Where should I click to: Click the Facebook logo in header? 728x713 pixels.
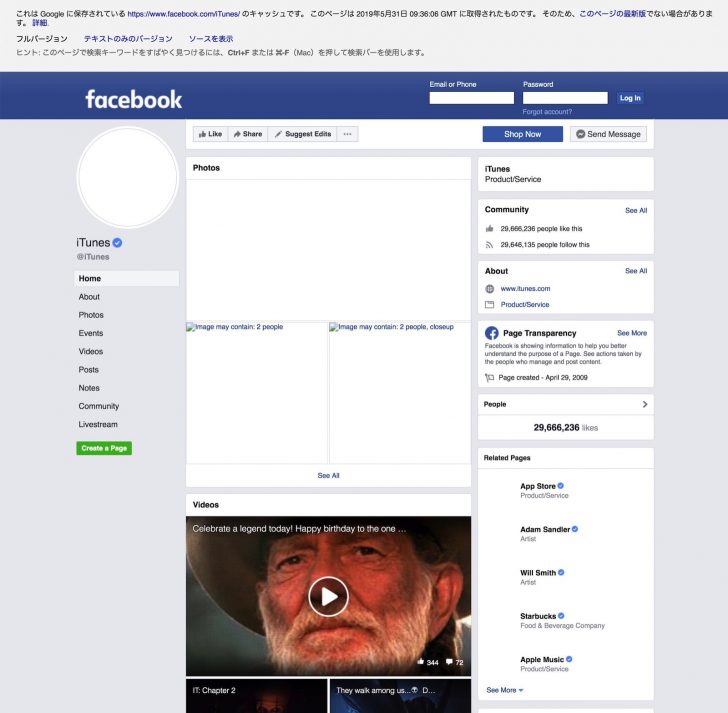point(134,99)
